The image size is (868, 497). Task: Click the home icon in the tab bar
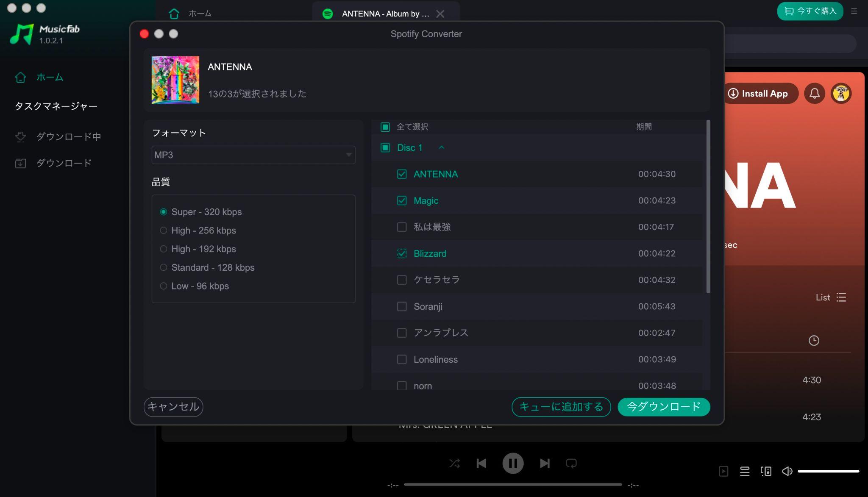click(174, 14)
